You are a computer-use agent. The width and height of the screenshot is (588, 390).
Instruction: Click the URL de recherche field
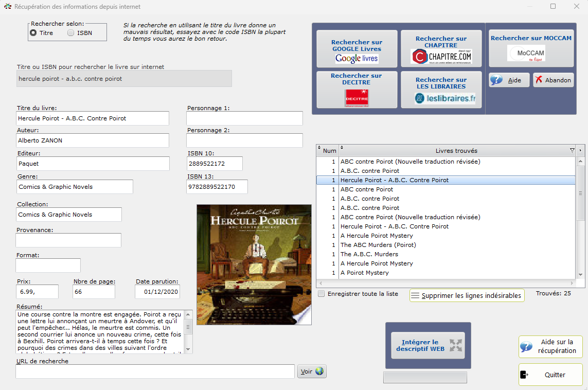pyautogui.click(x=155, y=371)
